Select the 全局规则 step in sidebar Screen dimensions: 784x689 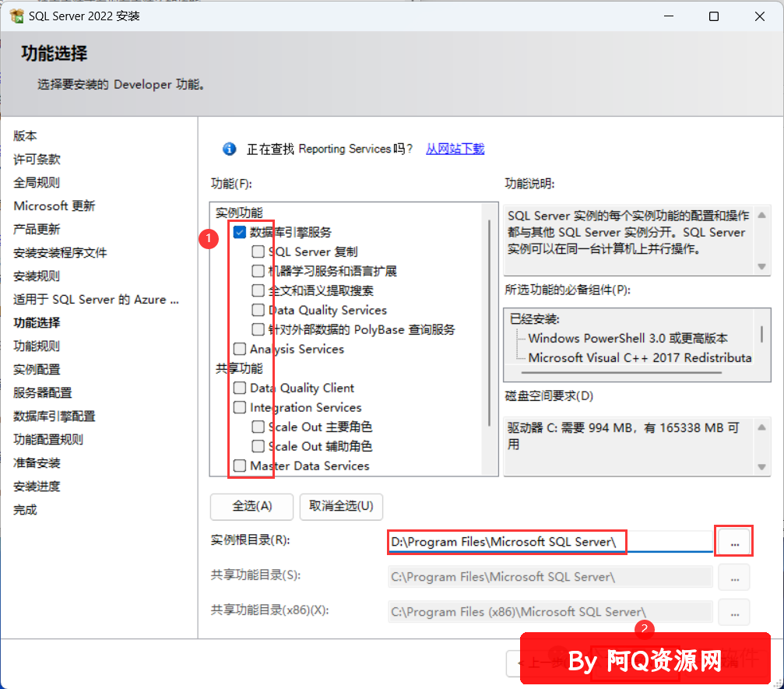click(x=37, y=182)
